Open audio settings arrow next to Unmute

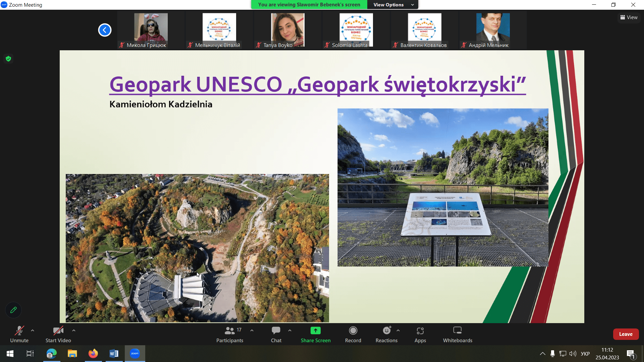click(33, 330)
